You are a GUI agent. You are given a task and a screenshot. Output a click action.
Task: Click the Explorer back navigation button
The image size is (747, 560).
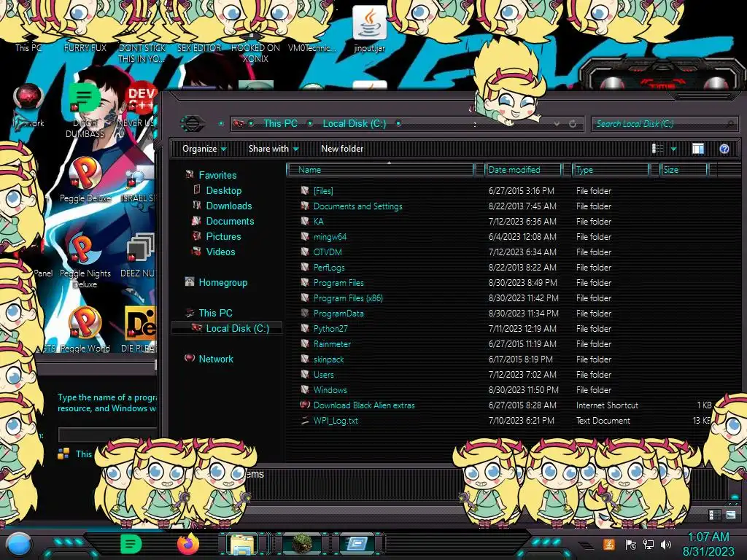193,124
